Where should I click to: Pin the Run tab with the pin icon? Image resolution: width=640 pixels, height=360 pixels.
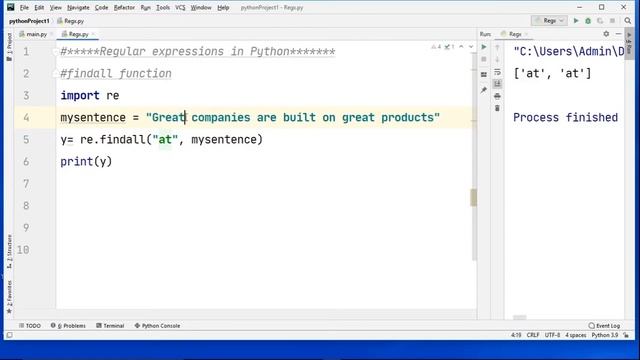484,90
